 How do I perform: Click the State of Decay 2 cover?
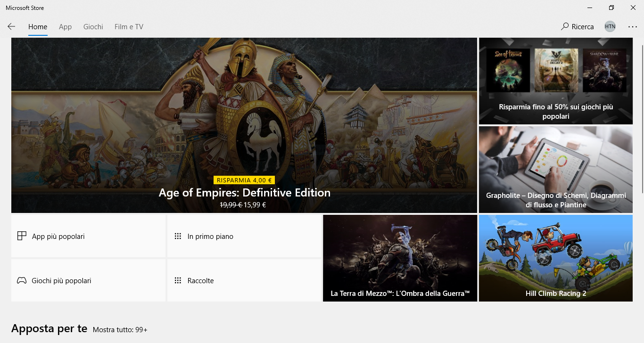click(x=556, y=70)
